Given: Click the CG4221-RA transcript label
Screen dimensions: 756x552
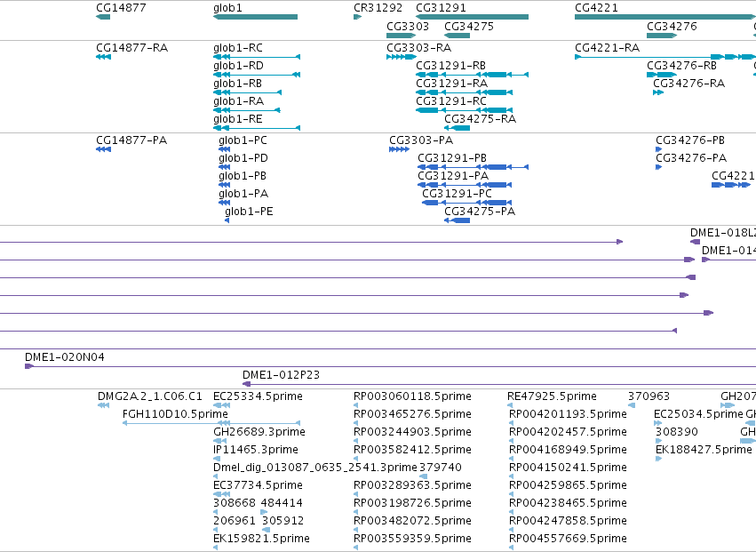Looking at the screenshot, I should tap(607, 48).
